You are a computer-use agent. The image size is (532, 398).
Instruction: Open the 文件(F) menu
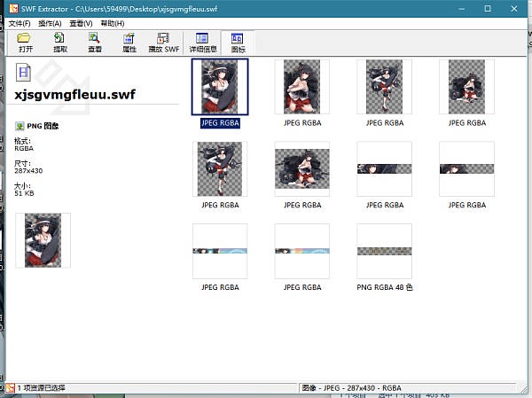pos(20,23)
